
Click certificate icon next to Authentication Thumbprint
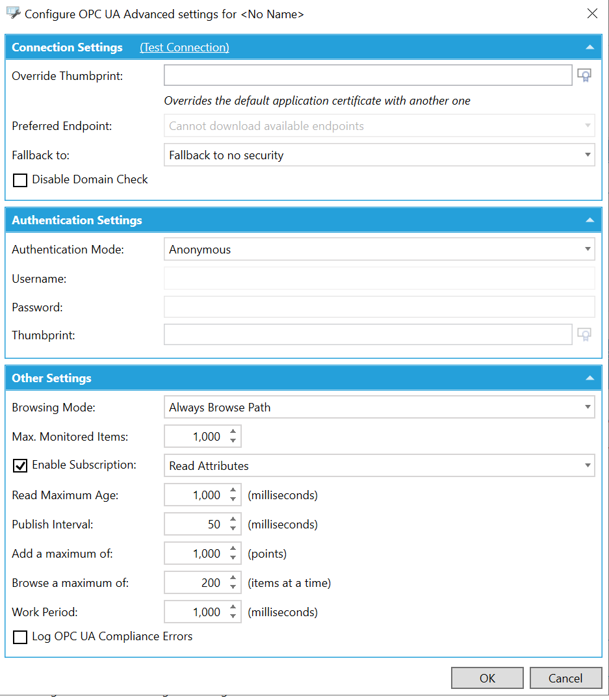[584, 335]
